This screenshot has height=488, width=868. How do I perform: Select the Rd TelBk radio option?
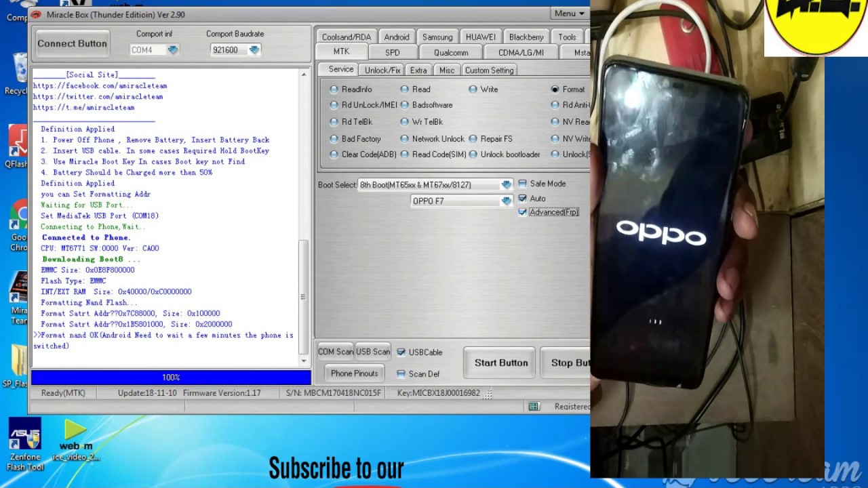point(351,122)
